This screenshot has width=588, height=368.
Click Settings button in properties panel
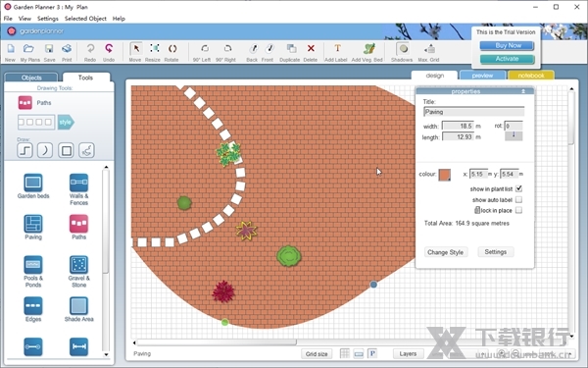pos(495,252)
